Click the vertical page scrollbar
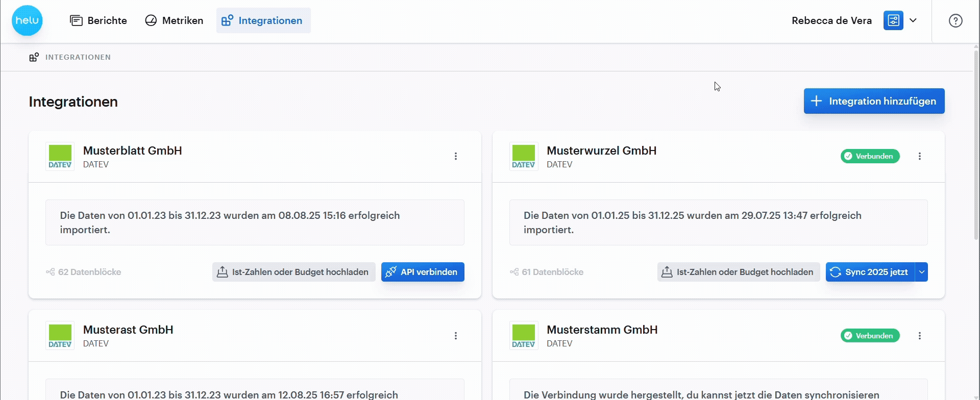 [x=976, y=143]
